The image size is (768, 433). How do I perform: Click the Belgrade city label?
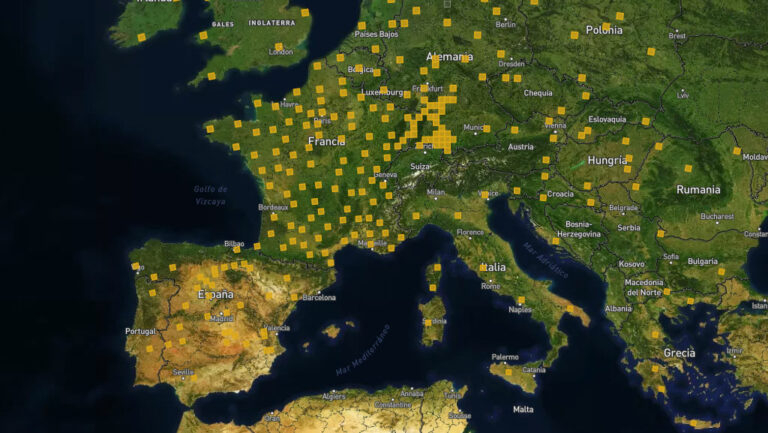tap(624, 208)
